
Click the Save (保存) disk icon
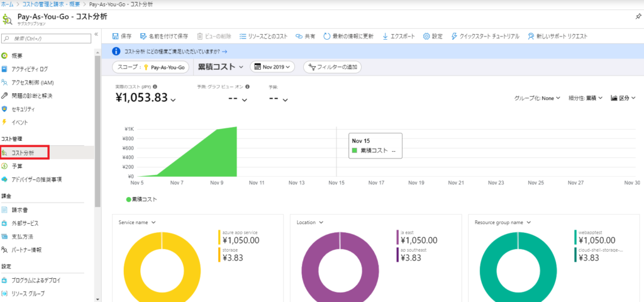116,36
